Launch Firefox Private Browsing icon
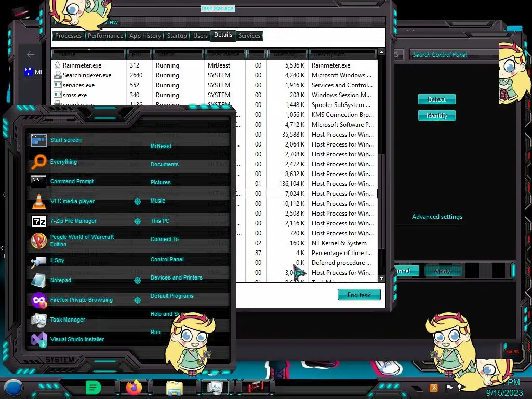 pyautogui.click(x=38, y=300)
